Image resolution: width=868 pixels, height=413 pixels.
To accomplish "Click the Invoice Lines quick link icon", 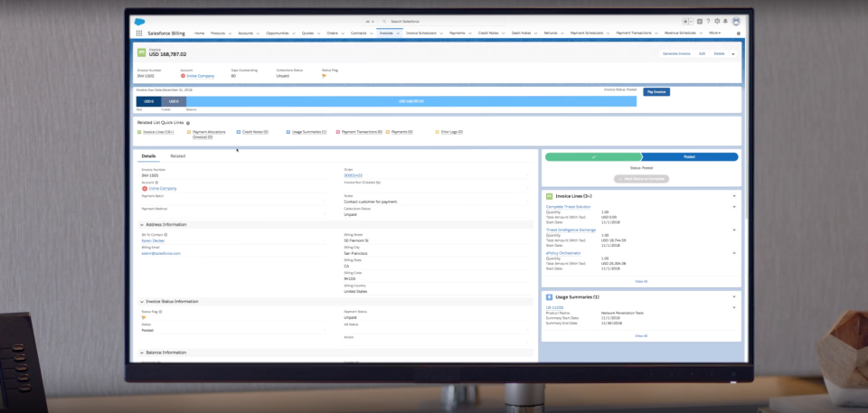I will coord(139,132).
